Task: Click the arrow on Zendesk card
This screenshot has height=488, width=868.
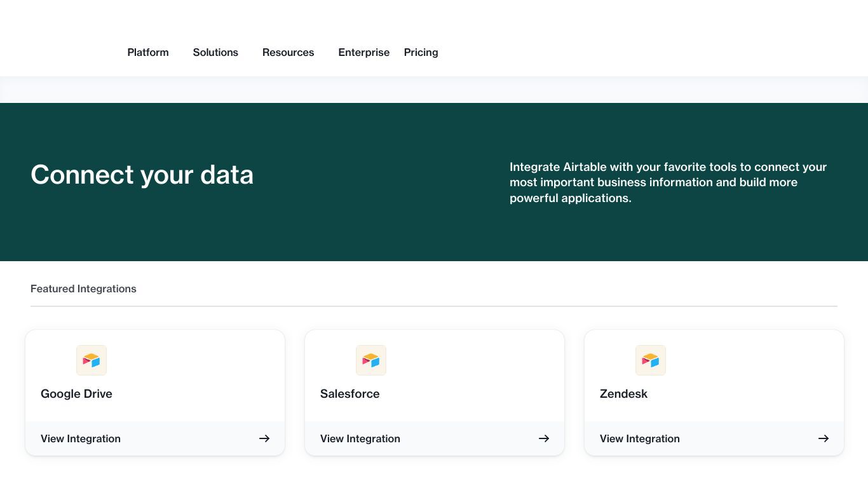Action: point(824,438)
